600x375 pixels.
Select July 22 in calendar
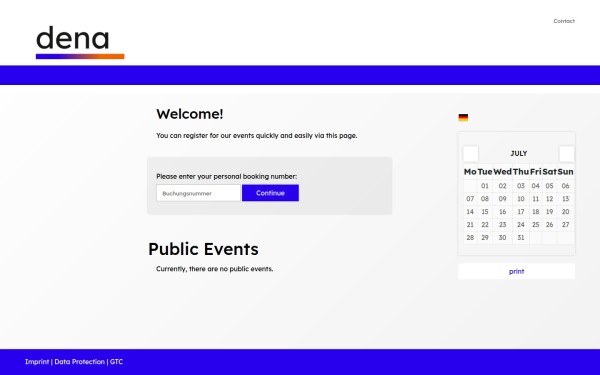tap(485, 225)
